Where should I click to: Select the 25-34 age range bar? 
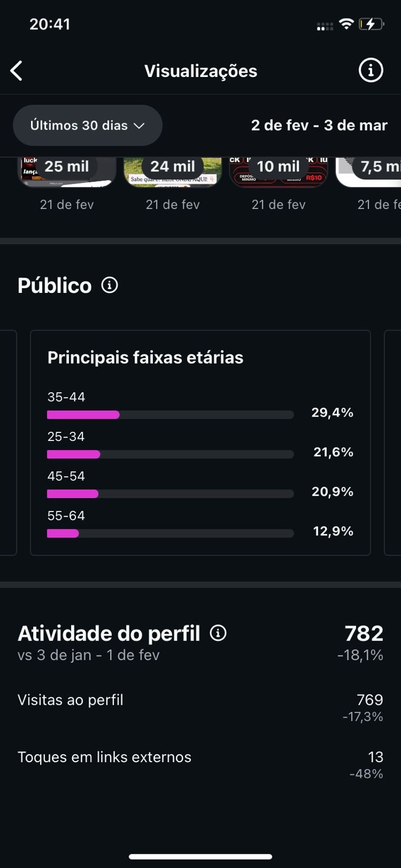170,454
